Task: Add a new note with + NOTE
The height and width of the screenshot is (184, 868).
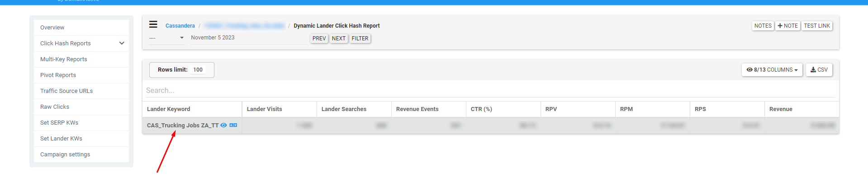Action: coord(788,26)
